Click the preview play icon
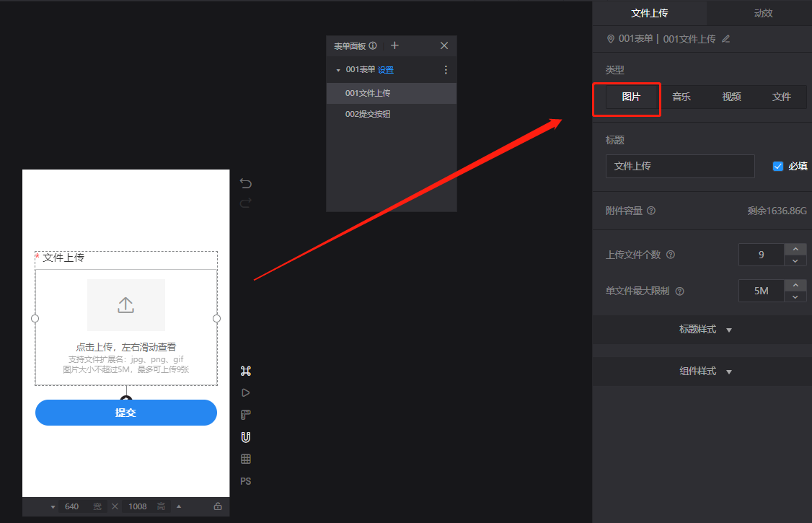The height and width of the screenshot is (523, 812). 245,392
